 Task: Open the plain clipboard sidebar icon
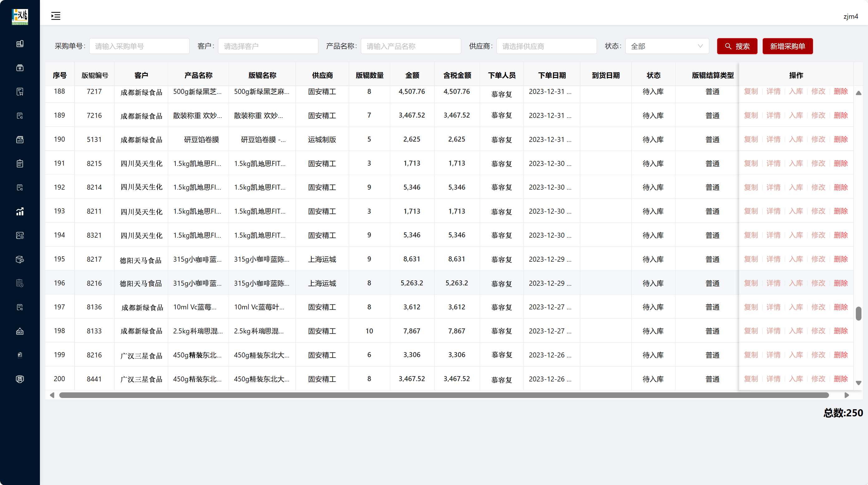click(x=20, y=163)
